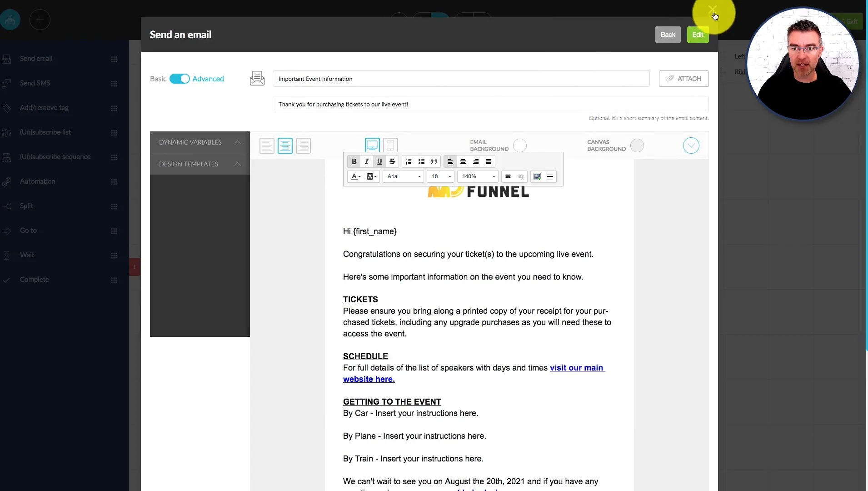
Task: Apply blockquote formatting
Action: click(x=434, y=161)
